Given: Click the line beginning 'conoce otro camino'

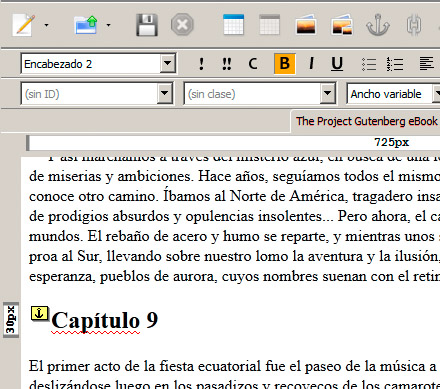Looking at the screenshot, I should coord(234,196).
